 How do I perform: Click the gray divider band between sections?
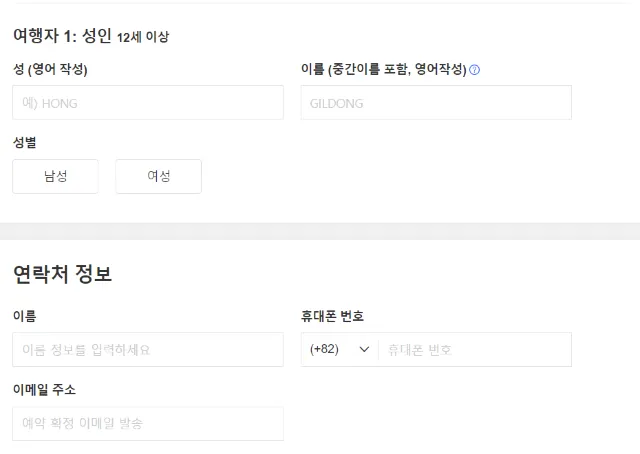tap(320, 230)
